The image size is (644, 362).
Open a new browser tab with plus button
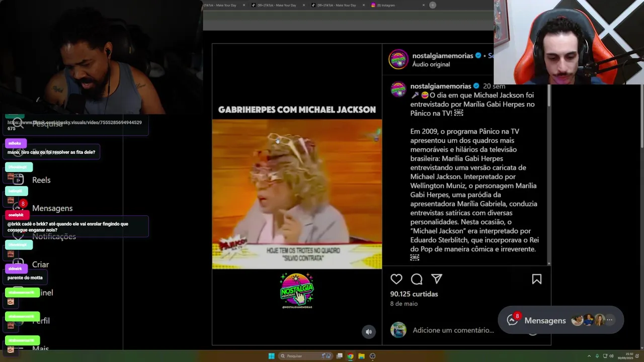(433, 5)
